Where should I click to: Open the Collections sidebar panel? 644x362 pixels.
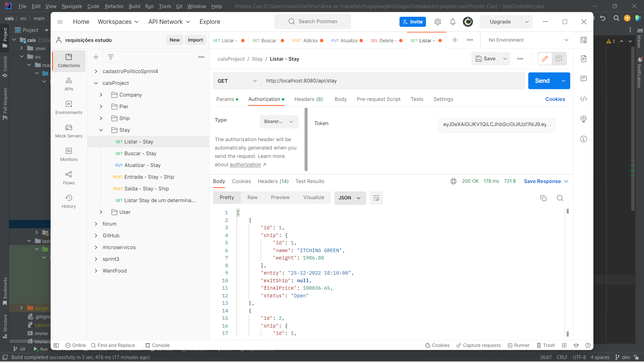pyautogui.click(x=69, y=61)
